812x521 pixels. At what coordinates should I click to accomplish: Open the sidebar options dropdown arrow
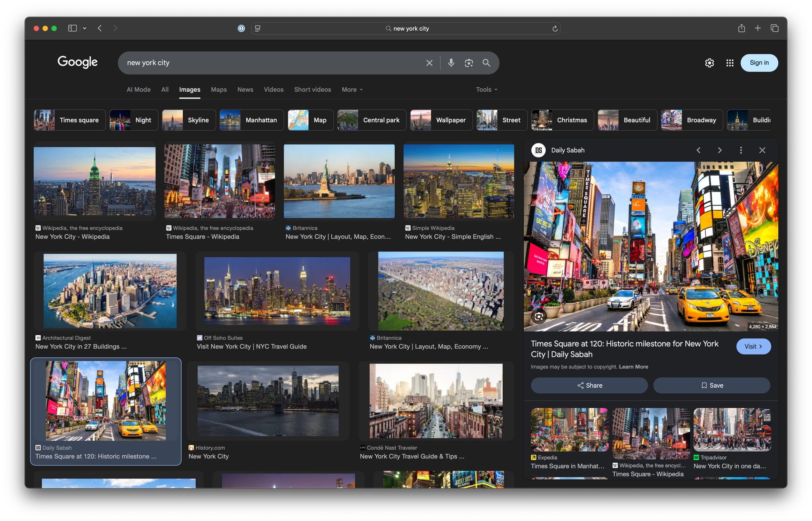[x=84, y=28]
